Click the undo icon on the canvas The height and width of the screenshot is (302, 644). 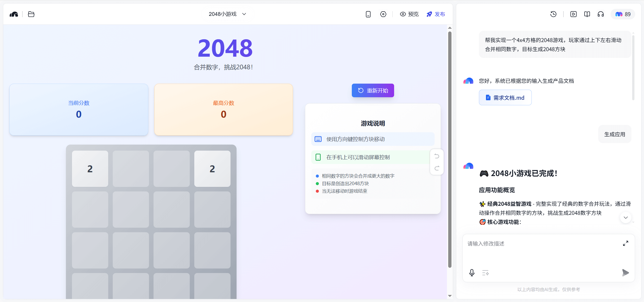[437, 156]
